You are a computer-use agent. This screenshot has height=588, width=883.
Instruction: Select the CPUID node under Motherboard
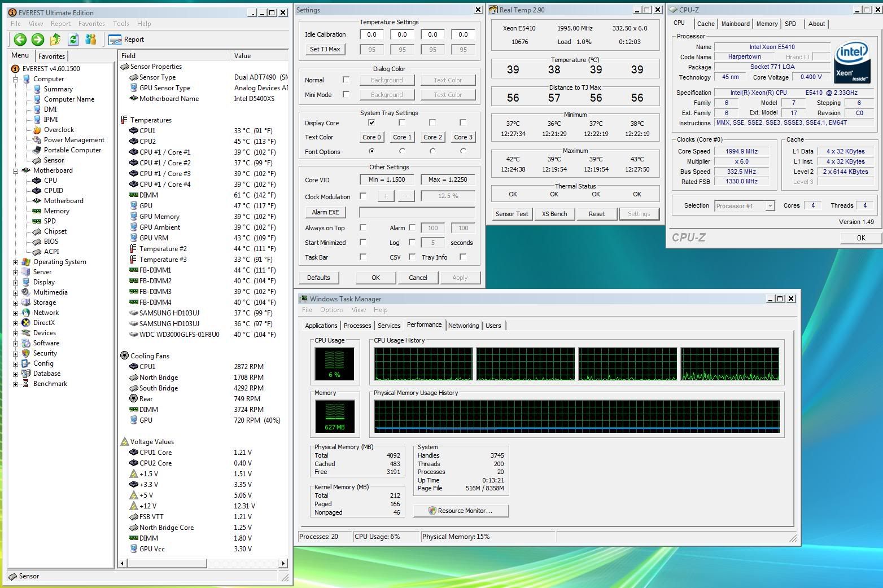[54, 191]
